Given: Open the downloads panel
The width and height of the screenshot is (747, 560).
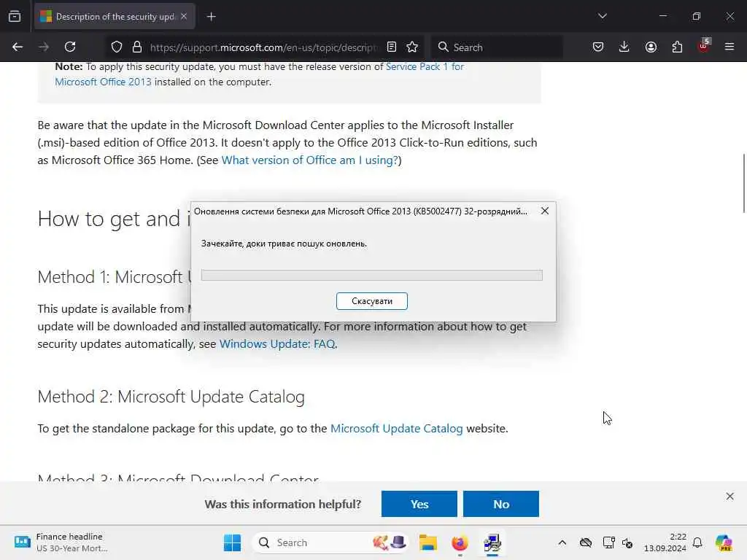Looking at the screenshot, I should tap(624, 47).
